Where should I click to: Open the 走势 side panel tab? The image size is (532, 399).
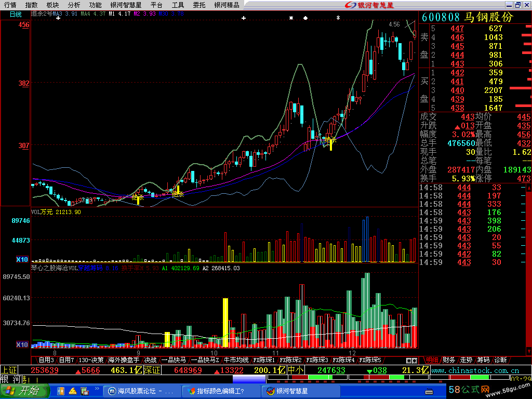[466, 360]
